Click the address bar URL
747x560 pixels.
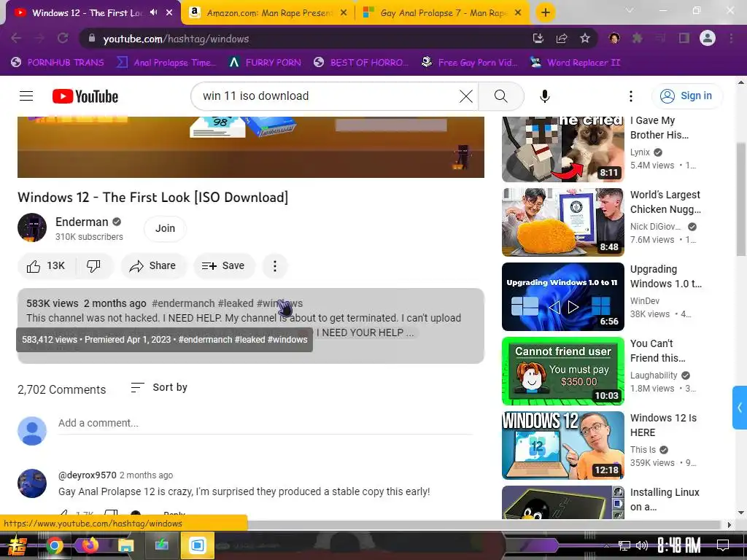click(x=176, y=39)
